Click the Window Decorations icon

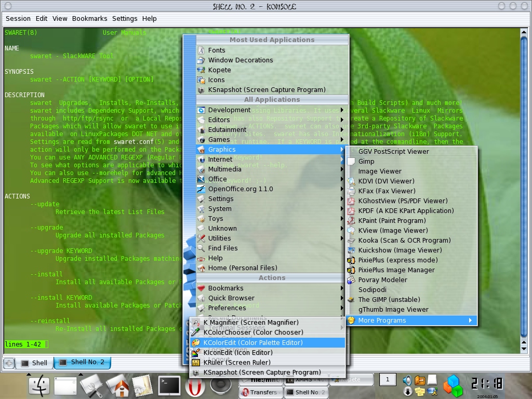(x=201, y=60)
